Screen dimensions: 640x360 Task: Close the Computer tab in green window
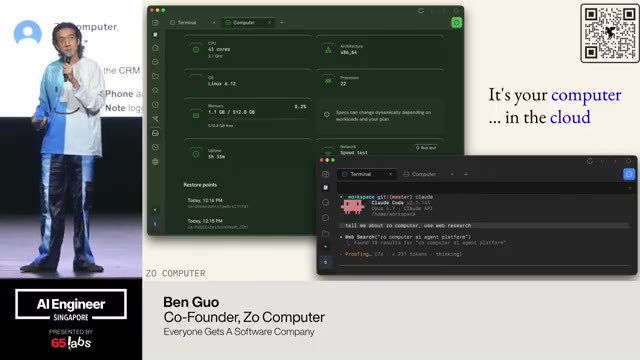(269, 22)
